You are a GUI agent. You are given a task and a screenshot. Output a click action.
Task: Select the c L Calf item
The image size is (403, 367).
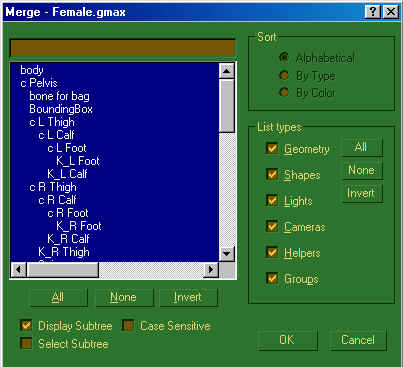click(x=56, y=135)
